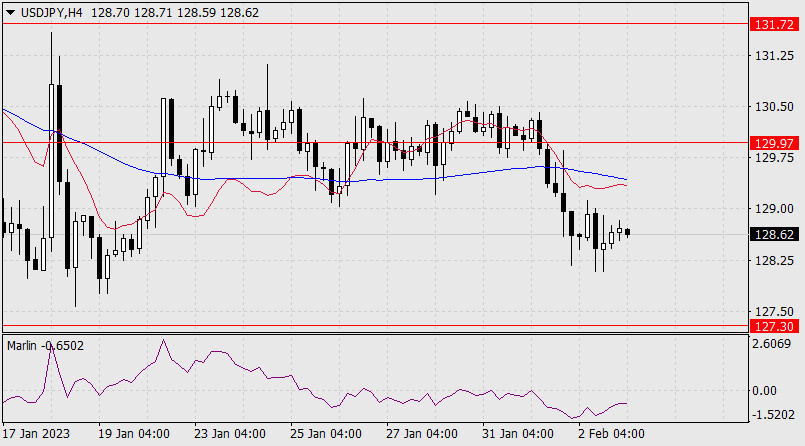
Task: Click the 23 Jan 04:00 time label
Action: tap(230, 434)
